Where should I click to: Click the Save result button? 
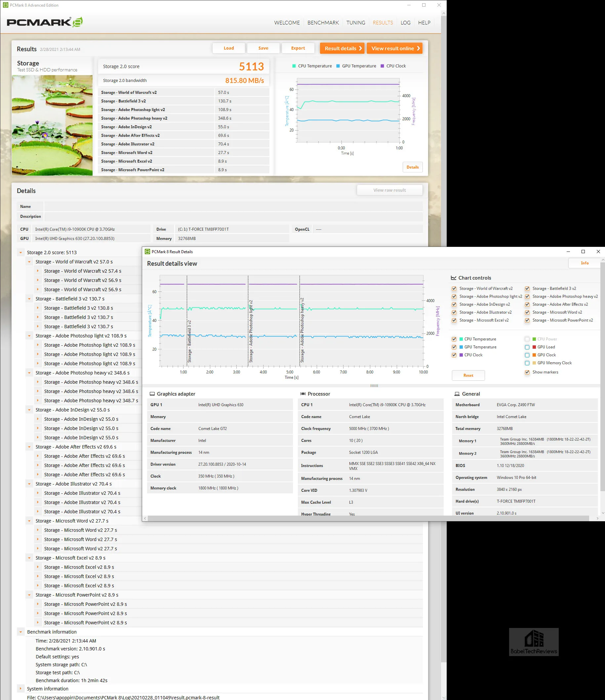point(263,48)
